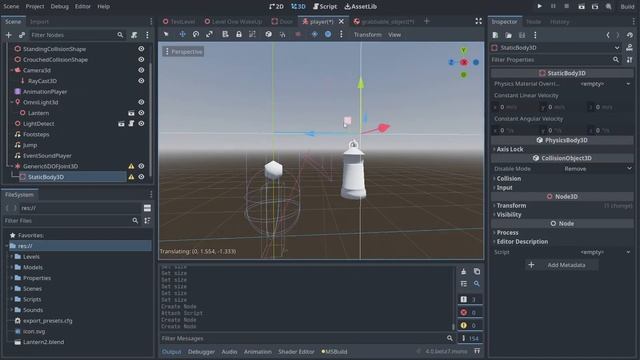Click the Filter Messages field
This screenshot has height=360, width=640.
point(307,338)
